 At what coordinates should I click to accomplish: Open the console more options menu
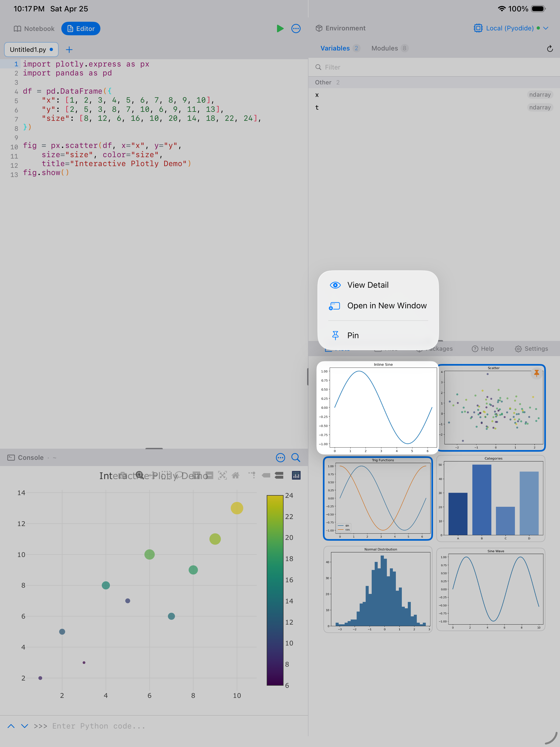click(281, 458)
